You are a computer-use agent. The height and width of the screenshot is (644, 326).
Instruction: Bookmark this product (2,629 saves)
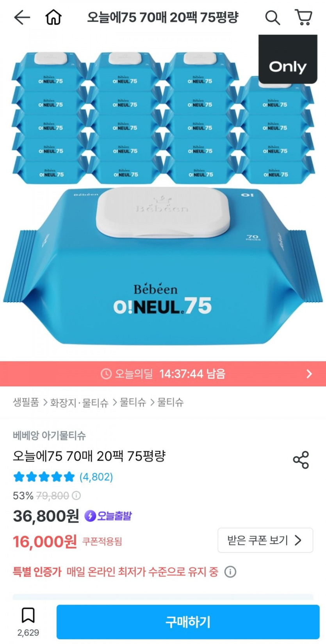[x=28, y=615]
